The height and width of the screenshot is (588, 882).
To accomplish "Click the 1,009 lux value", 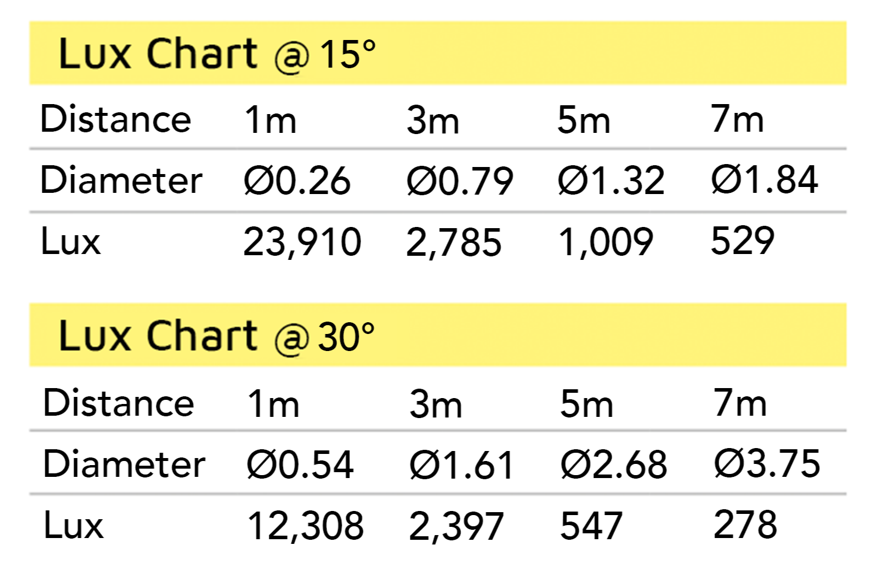I will pos(605,242).
